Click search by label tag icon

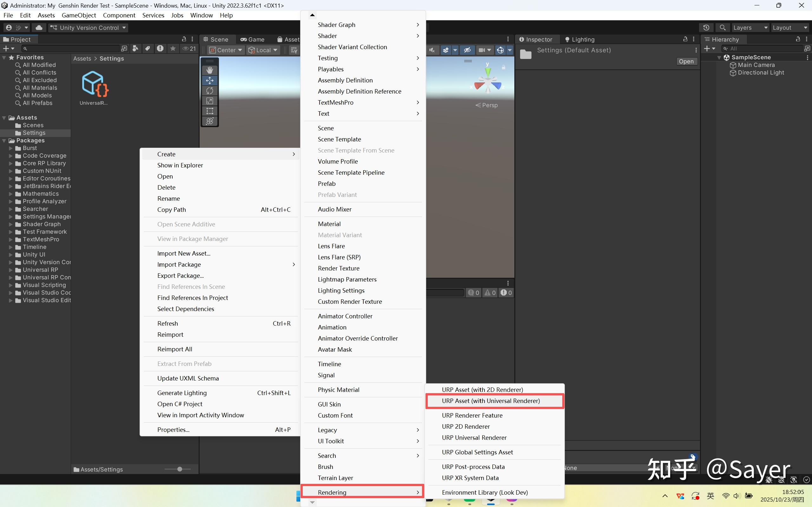[148, 49]
